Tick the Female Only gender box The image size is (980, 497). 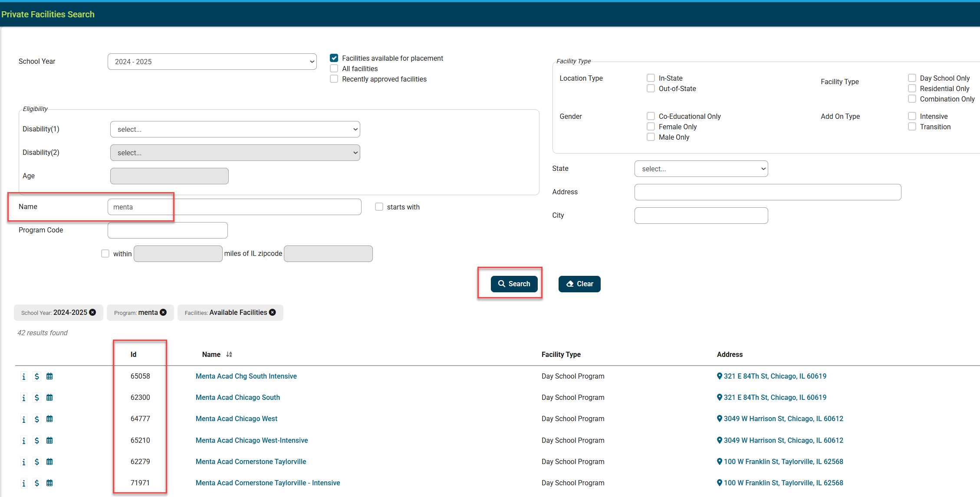651,127
